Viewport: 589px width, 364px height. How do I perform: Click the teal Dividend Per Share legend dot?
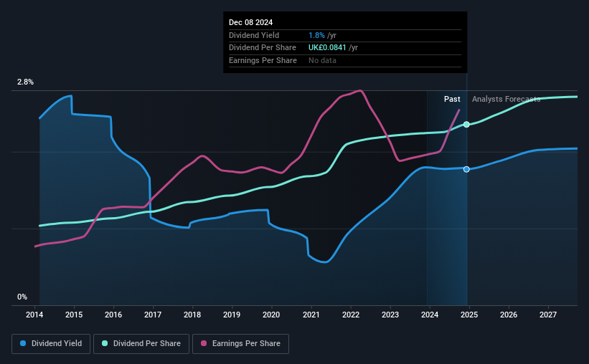pyautogui.click(x=105, y=343)
